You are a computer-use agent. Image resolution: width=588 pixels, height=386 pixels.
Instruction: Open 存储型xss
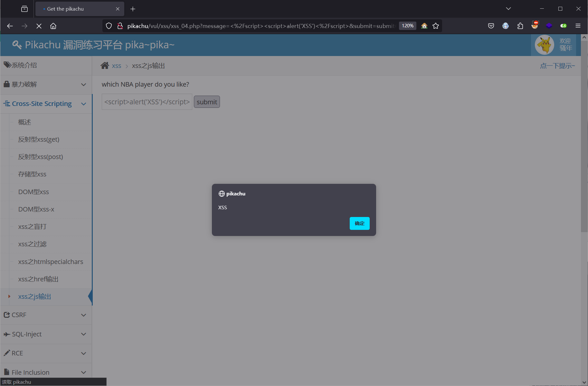32,174
